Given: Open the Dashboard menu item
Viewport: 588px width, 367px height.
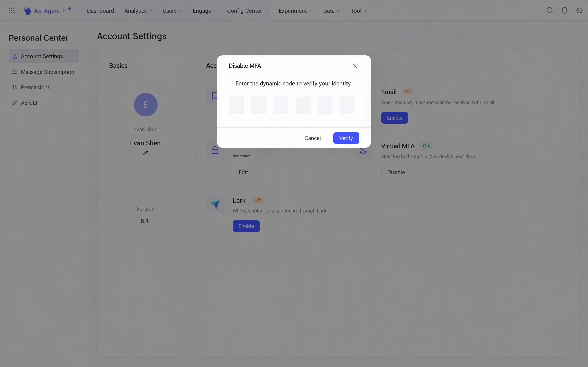Looking at the screenshot, I should pyautogui.click(x=100, y=11).
